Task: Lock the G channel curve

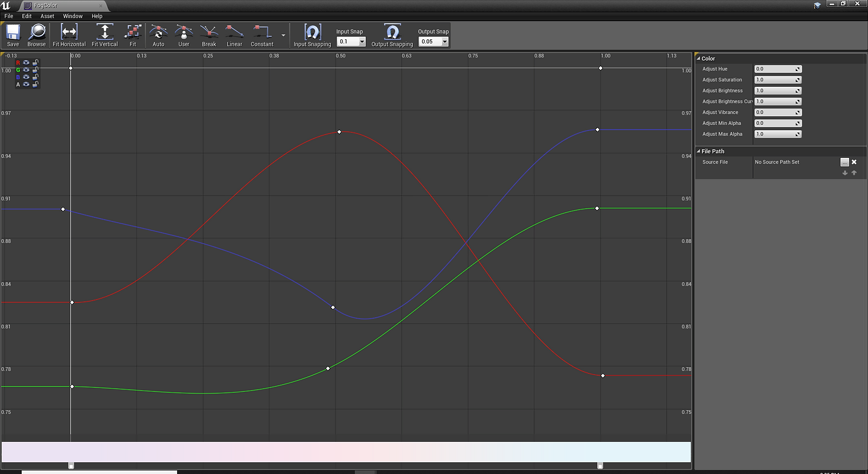Action: tap(35, 70)
